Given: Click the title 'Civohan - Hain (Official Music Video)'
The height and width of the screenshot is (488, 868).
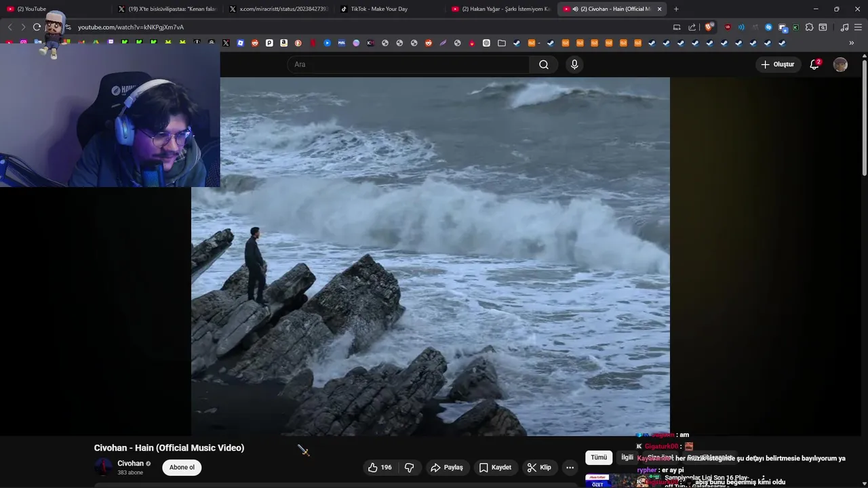Looking at the screenshot, I should 169,448.
